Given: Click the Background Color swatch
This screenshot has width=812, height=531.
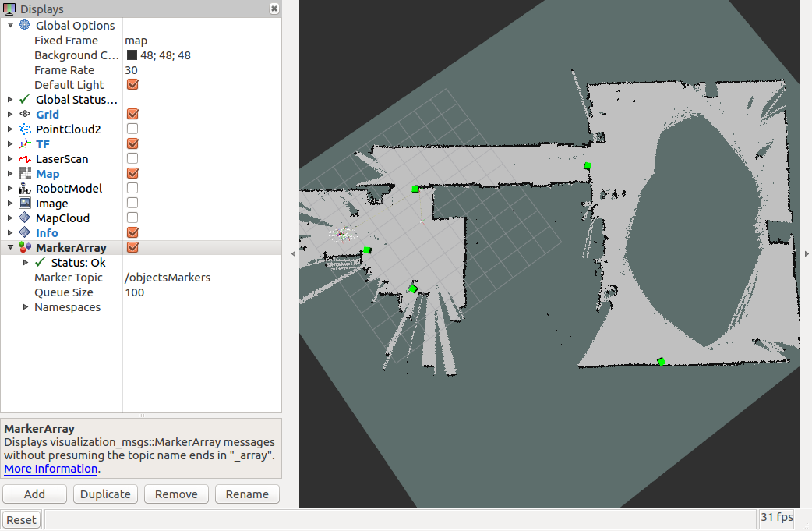Looking at the screenshot, I should [132, 55].
